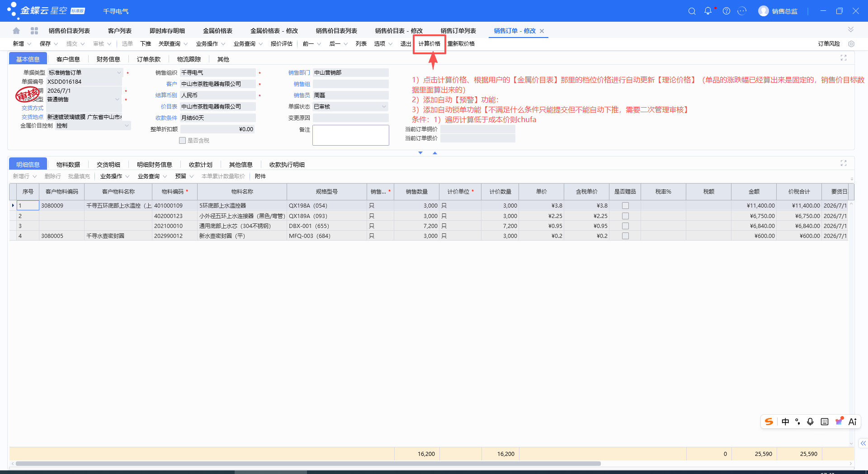This screenshot has height=474, width=868.
Task: Open the all-functions grid icon
Action: pos(34,31)
